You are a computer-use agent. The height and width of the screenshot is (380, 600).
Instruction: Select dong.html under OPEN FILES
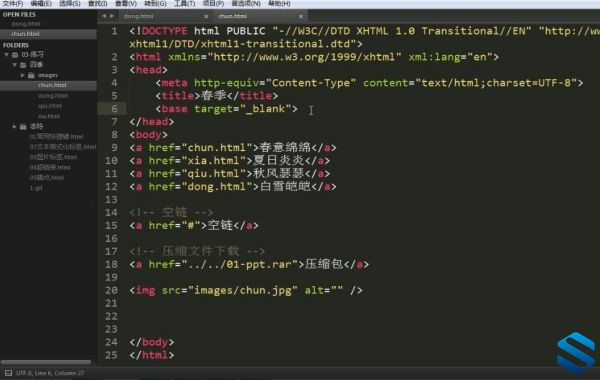[x=26, y=24]
